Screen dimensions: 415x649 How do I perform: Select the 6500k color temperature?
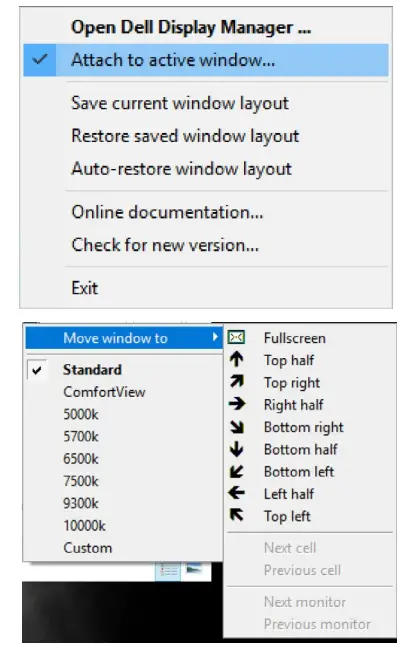pos(81,459)
